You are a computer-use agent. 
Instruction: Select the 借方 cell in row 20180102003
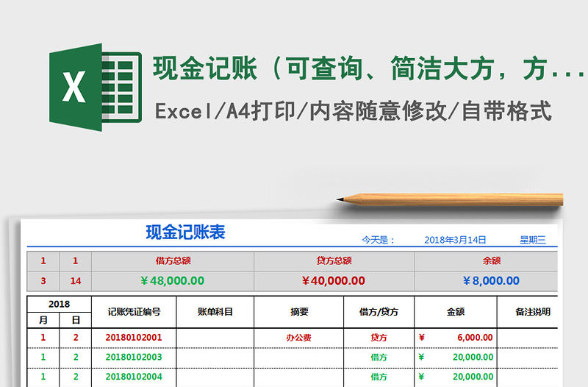coord(379,358)
